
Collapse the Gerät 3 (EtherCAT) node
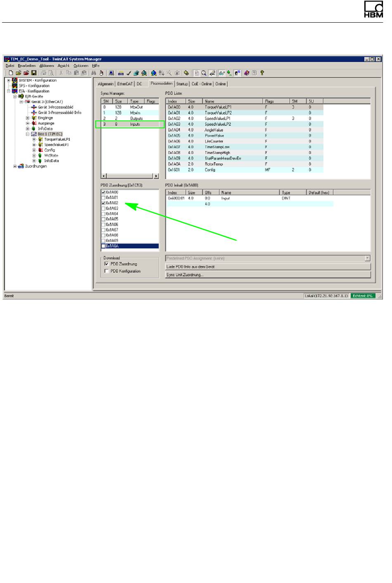[x=21, y=102]
